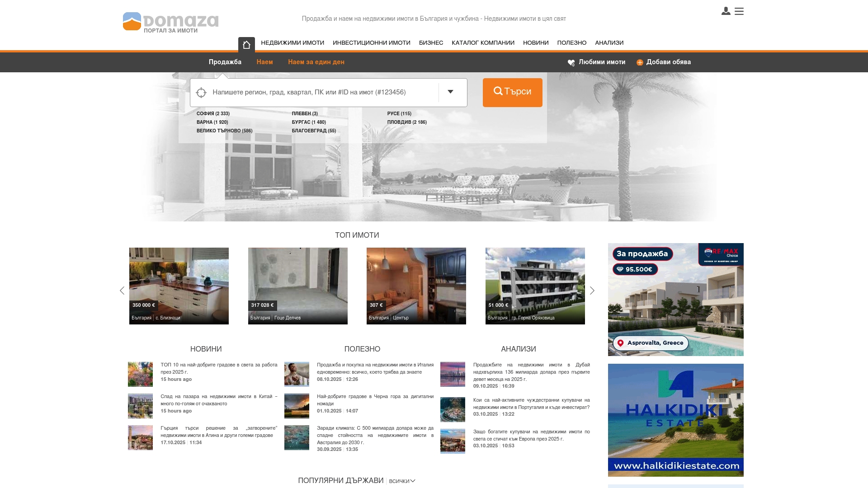Open the hamburger menu icon

point(740,11)
